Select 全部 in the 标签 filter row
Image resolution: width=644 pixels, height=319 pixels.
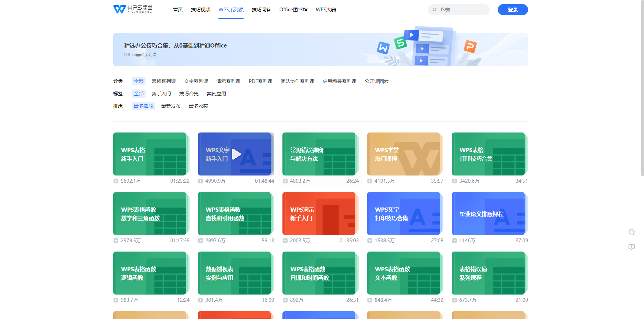(139, 94)
